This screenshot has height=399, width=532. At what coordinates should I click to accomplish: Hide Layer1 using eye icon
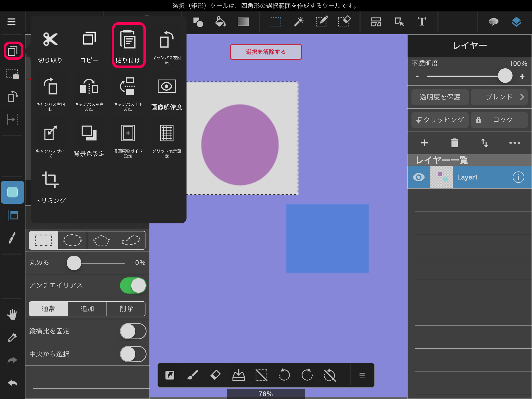419,177
